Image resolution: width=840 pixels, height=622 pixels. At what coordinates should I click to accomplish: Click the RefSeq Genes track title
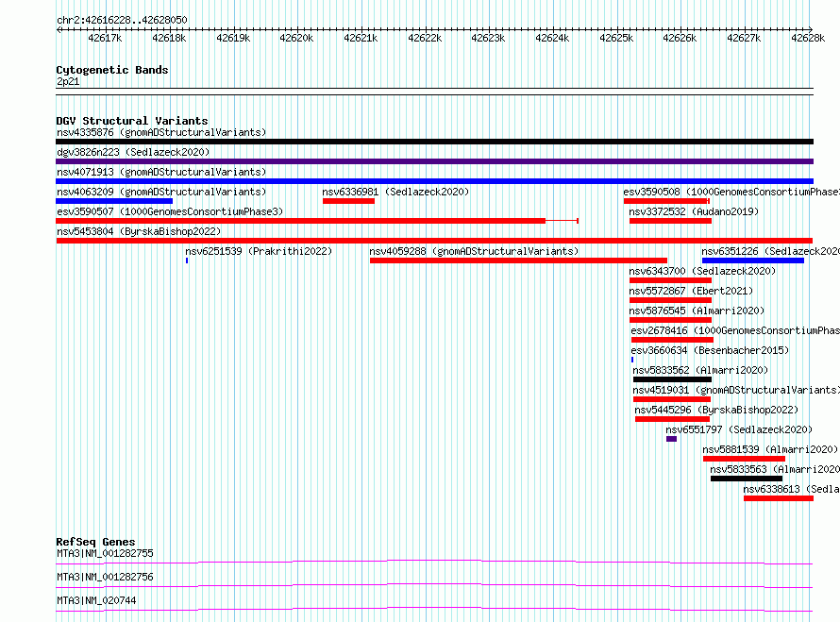point(95,542)
